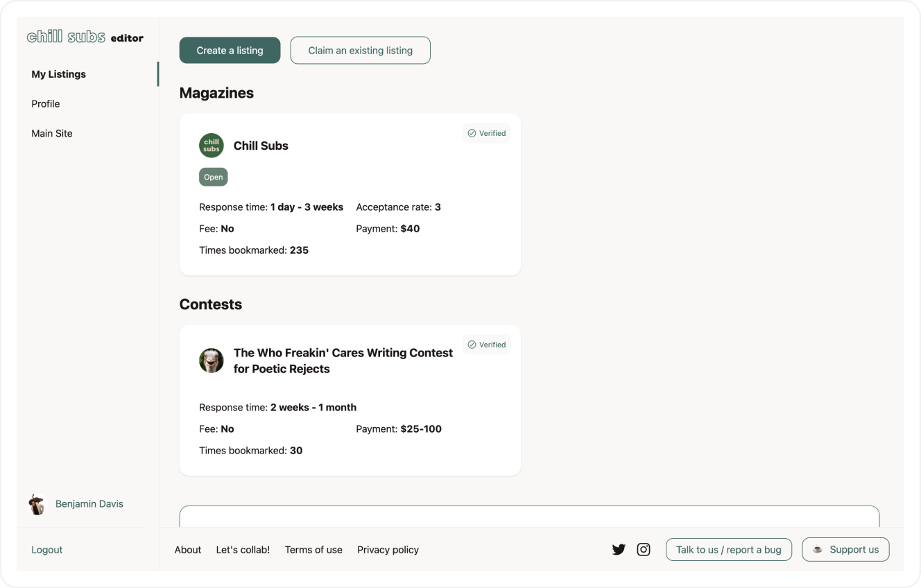Screen dimensions: 921x588
Task: Click Fee: No on Chill Subs card
Action: 217,228
